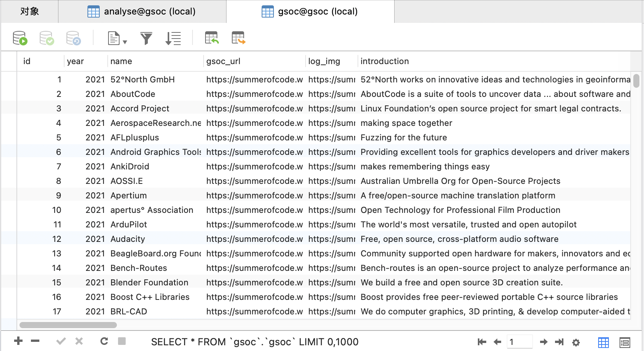This screenshot has height=351, width=644.
Task: Click the vertical scrollbar thumb
Action: pos(636,81)
